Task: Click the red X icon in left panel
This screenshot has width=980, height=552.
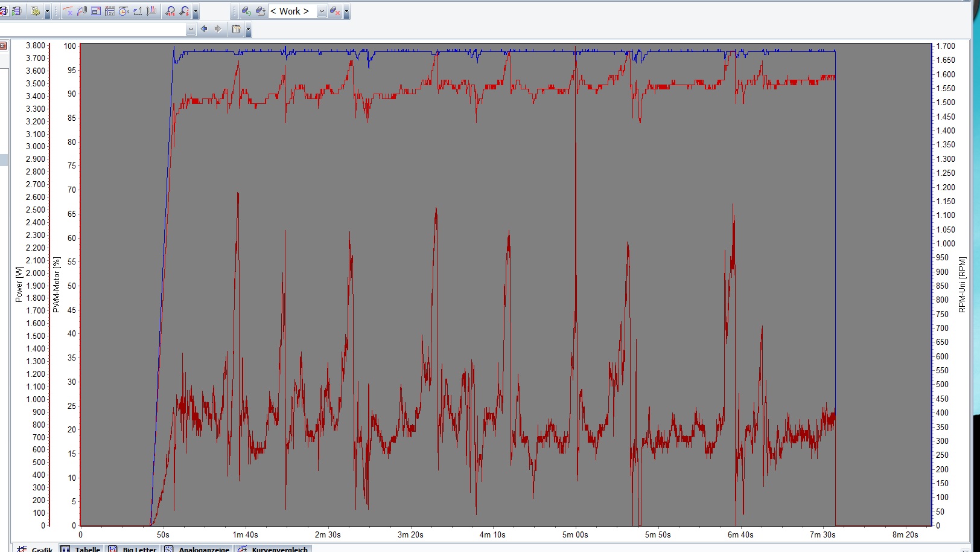Action: pos(3,46)
